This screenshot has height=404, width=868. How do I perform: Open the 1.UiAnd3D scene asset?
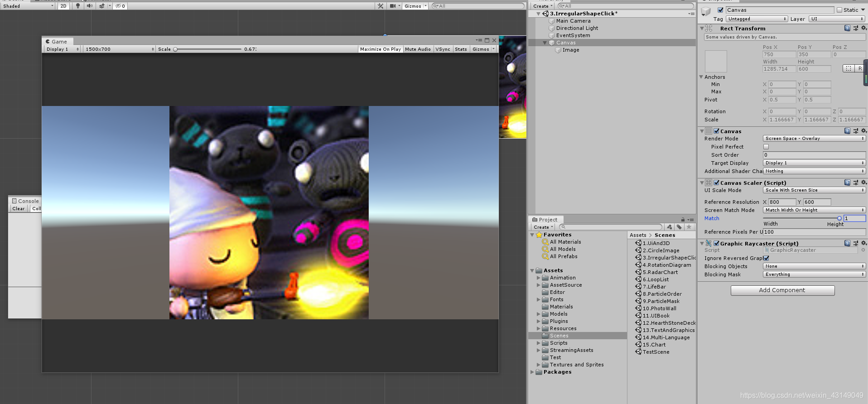[x=656, y=243]
